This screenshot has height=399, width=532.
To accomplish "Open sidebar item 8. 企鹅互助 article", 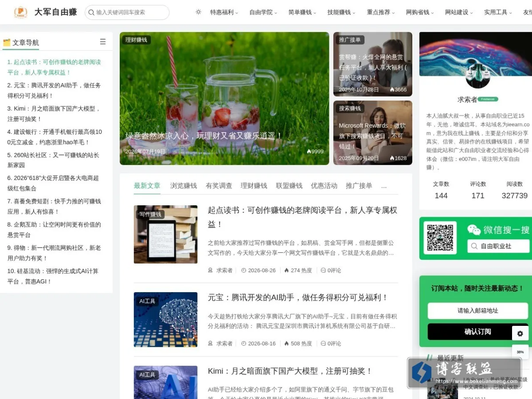I will (54, 230).
